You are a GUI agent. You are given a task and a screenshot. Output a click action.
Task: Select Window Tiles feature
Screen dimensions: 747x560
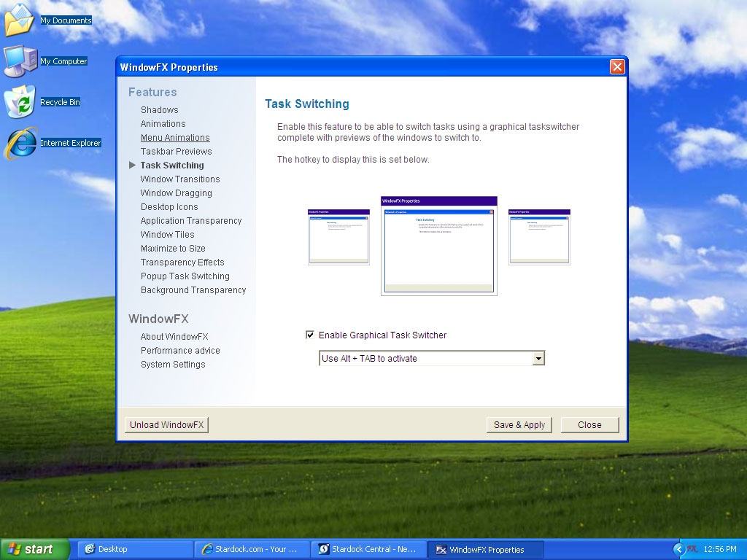coord(167,234)
